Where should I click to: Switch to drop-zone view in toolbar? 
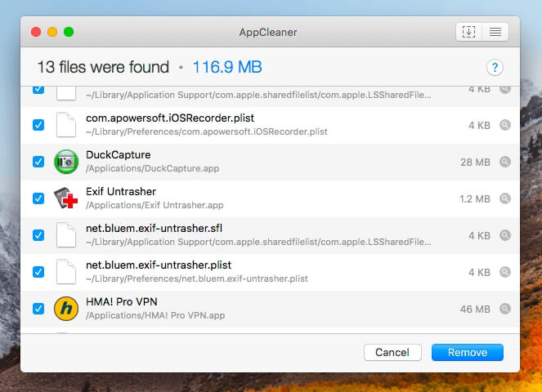(469, 32)
